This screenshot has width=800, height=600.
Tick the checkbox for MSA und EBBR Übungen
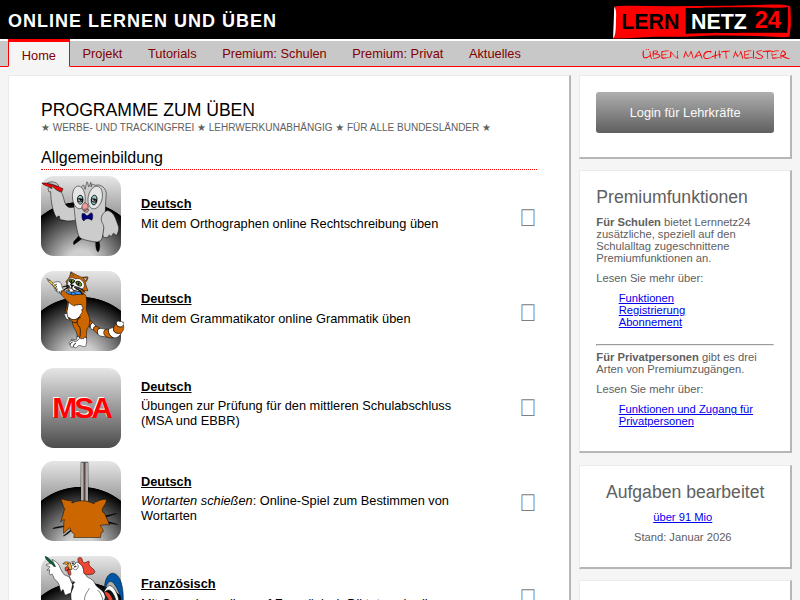[528, 408]
